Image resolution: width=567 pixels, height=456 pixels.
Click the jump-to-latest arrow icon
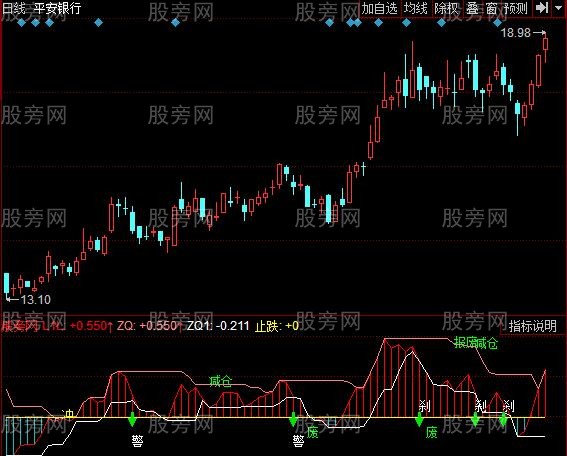coord(542,8)
